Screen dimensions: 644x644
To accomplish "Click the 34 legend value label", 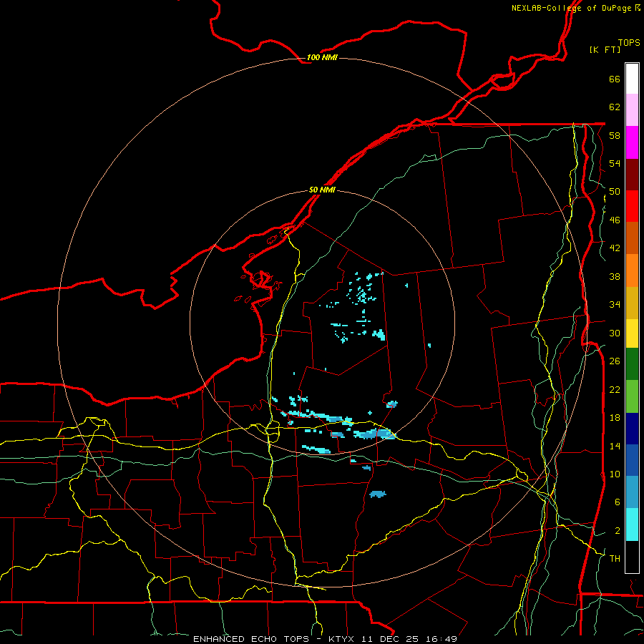I will coord(615,305).
